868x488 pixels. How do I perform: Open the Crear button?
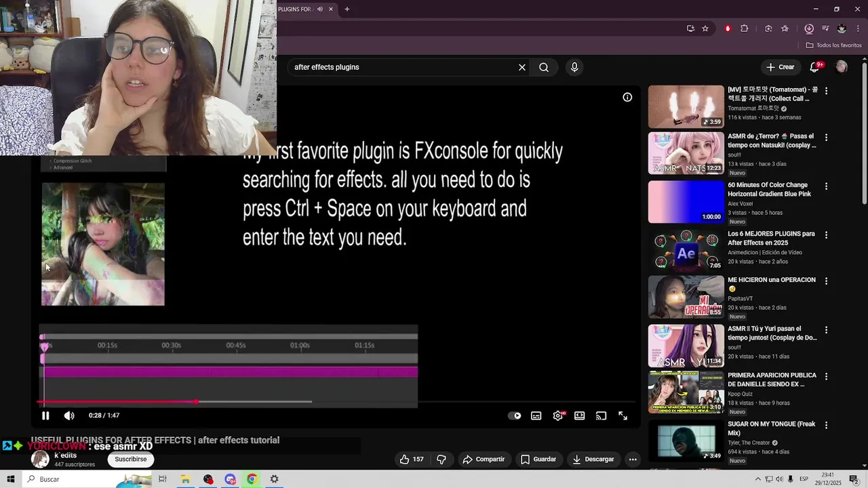point(781,67)
